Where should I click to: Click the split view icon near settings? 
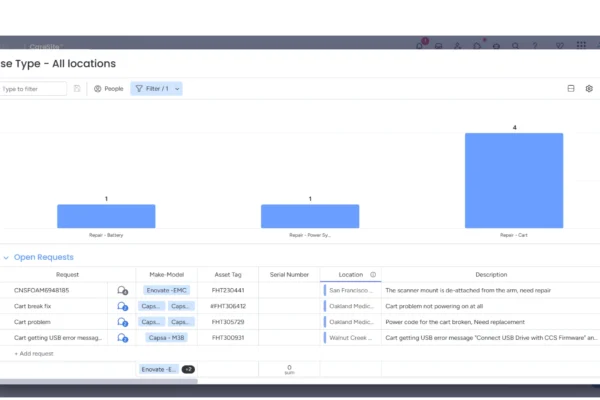pyautogui.click(x=571, y=89)
